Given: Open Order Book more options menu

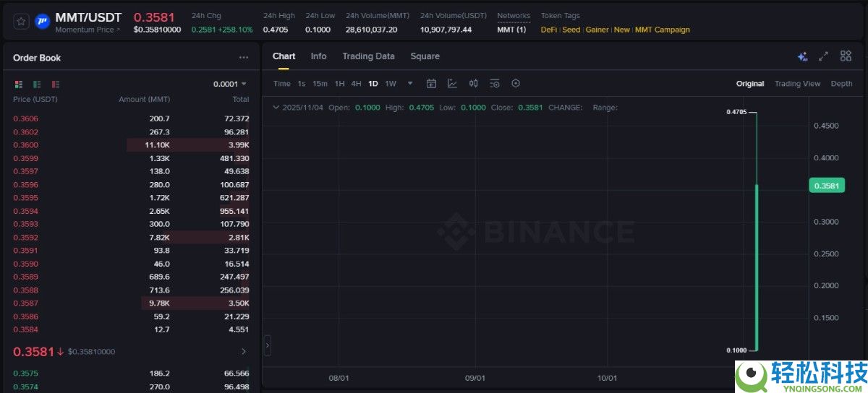Looking at the screenshot, I should 244,58.
